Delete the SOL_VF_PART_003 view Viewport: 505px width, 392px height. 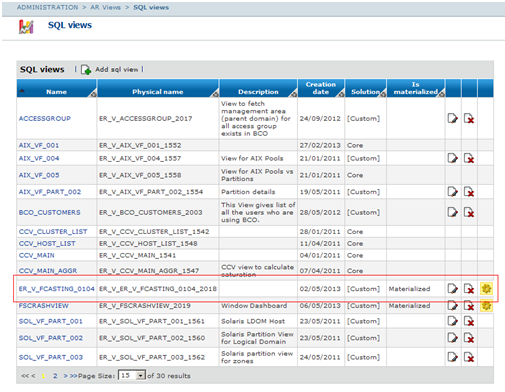click(x=469, y=357)
